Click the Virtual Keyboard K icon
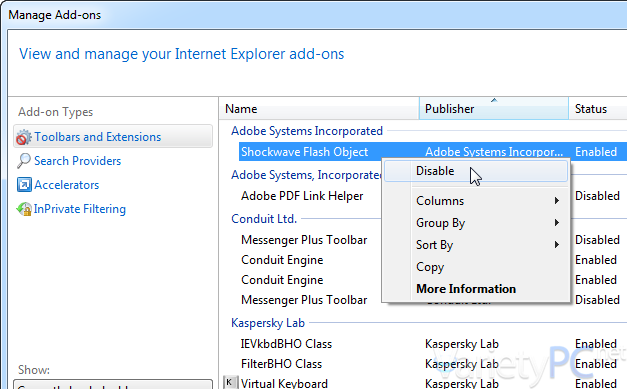The image size is (627, 389). pyautogui.click(x=230, y=382)
